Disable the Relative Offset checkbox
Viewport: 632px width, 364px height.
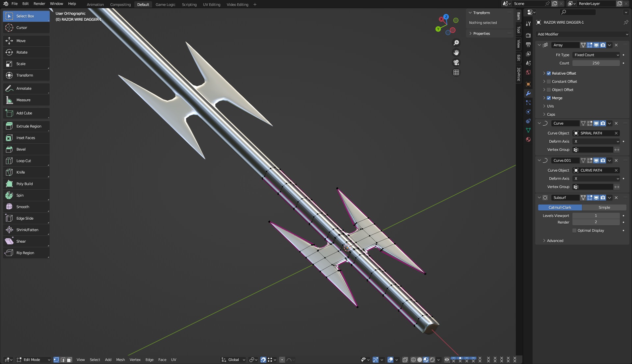click(549, 73)
